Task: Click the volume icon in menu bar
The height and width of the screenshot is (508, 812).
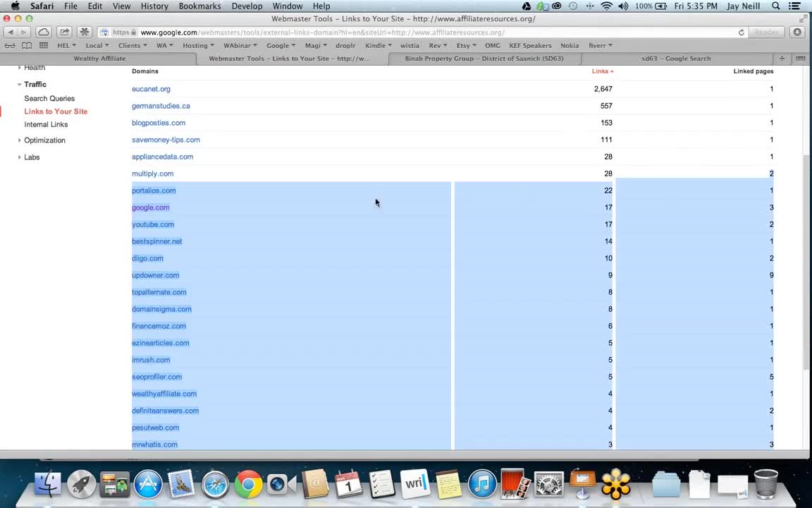Action: click(x=623, y=6)
